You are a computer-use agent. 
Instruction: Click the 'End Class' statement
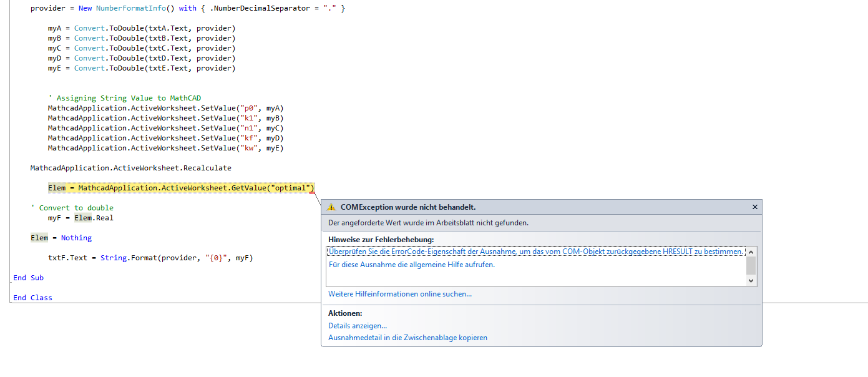click(32, 298)
